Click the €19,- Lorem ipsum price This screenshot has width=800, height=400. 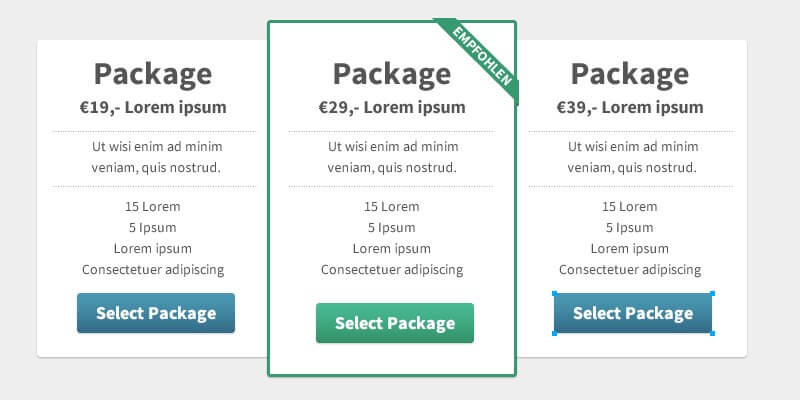pyautogui.click(x=153, y=108)
